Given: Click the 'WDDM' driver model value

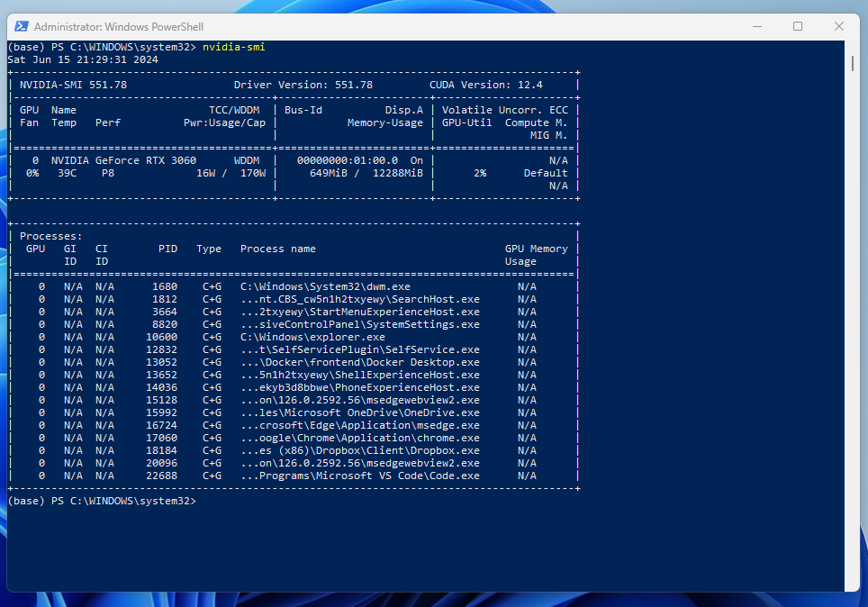Looking at the screenshot, I should point(247,160).
